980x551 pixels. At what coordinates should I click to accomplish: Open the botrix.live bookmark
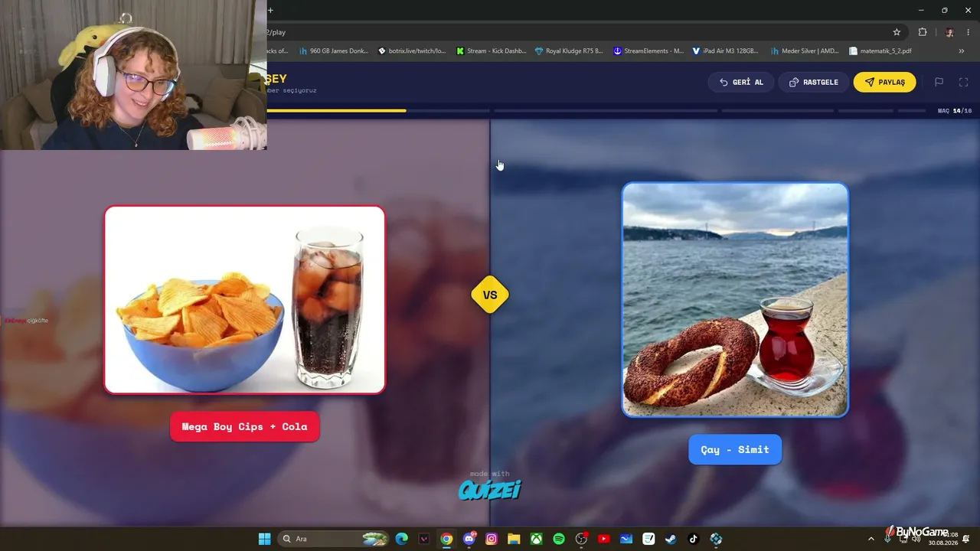412,51
